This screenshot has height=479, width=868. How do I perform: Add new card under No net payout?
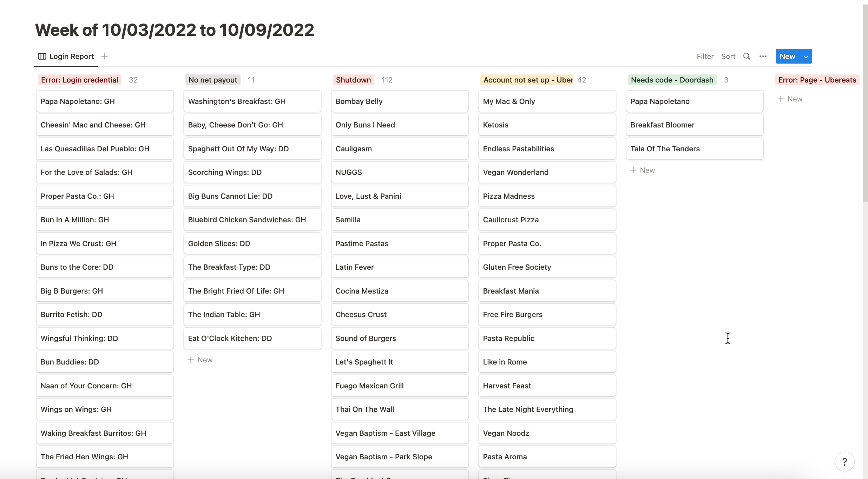pyautogui.click(x=200, y=360)
